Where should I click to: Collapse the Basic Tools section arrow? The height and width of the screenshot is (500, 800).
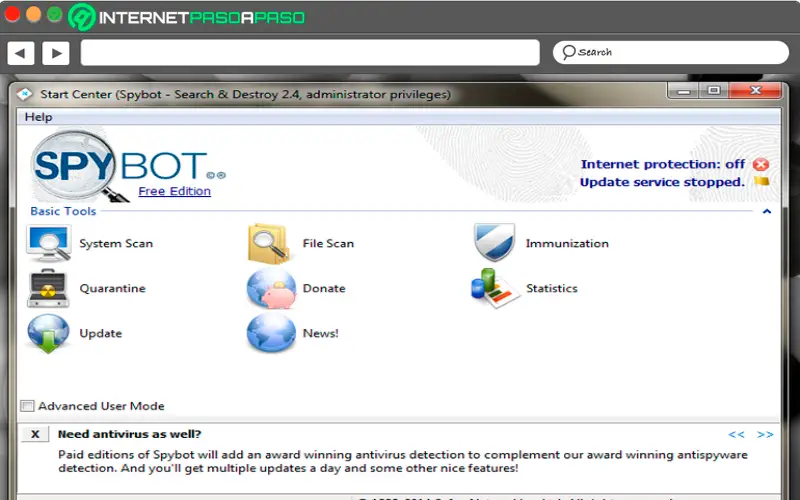click(x=766, y=211)
